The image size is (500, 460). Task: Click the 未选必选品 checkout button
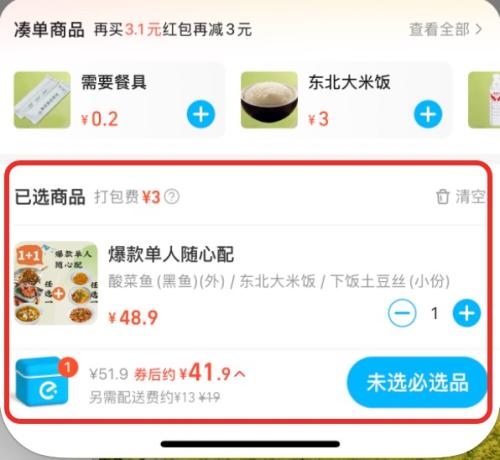coord(417,382)
